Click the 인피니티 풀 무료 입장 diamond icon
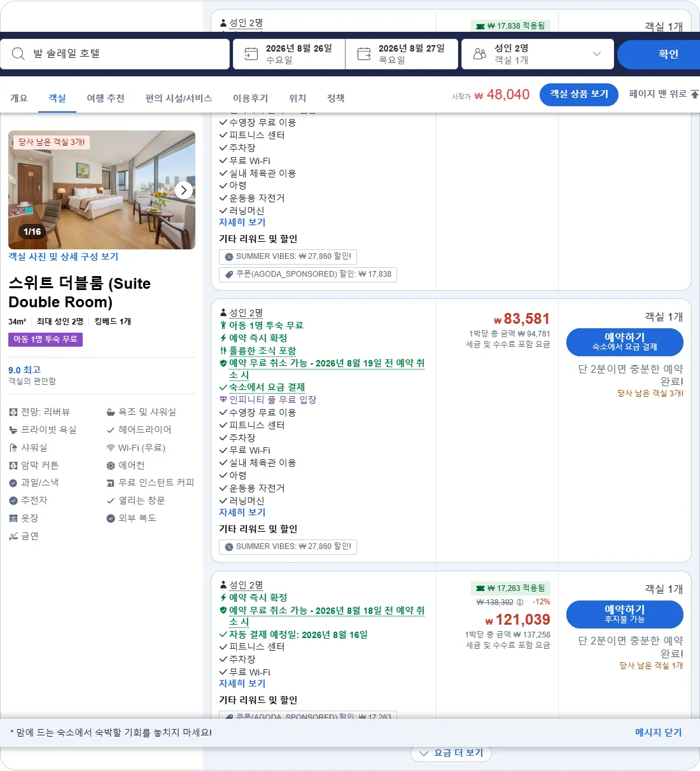Screen dimensions: 700x771 pyautogui.click(x=223, y=399)
